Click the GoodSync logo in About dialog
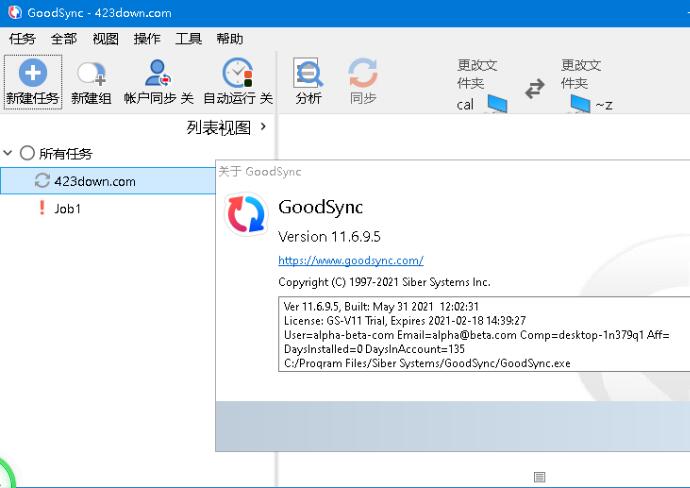 pos(246,214)
